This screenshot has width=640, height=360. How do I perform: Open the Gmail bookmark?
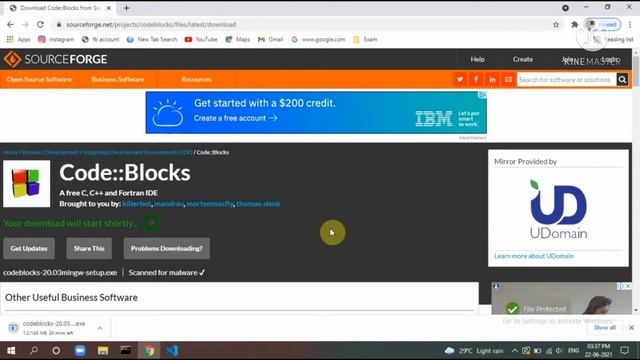pos(271,39)
